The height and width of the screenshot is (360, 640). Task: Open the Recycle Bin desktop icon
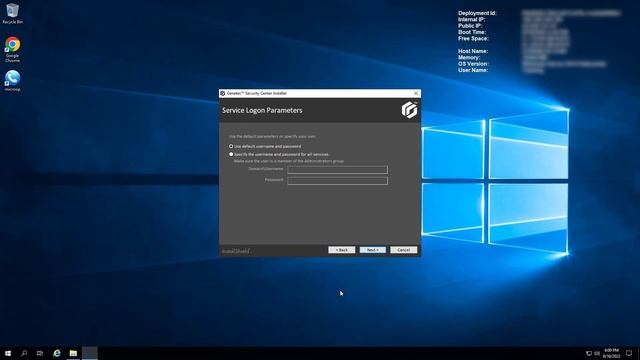(x=13, y=13)
